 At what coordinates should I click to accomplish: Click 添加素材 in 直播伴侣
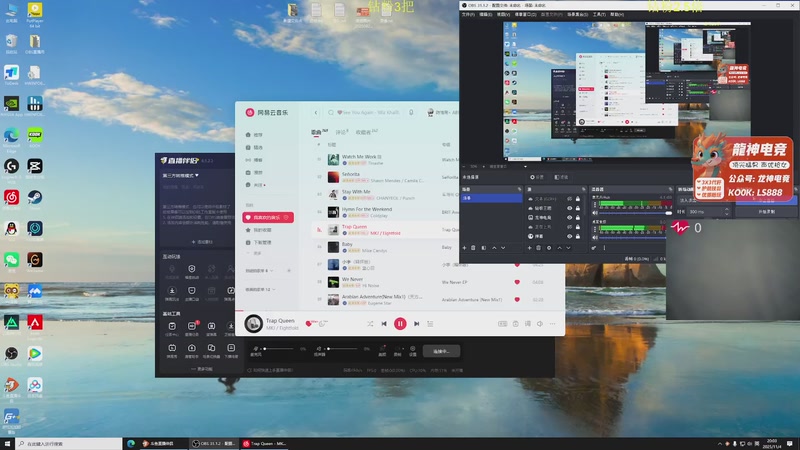coord(202,242)
